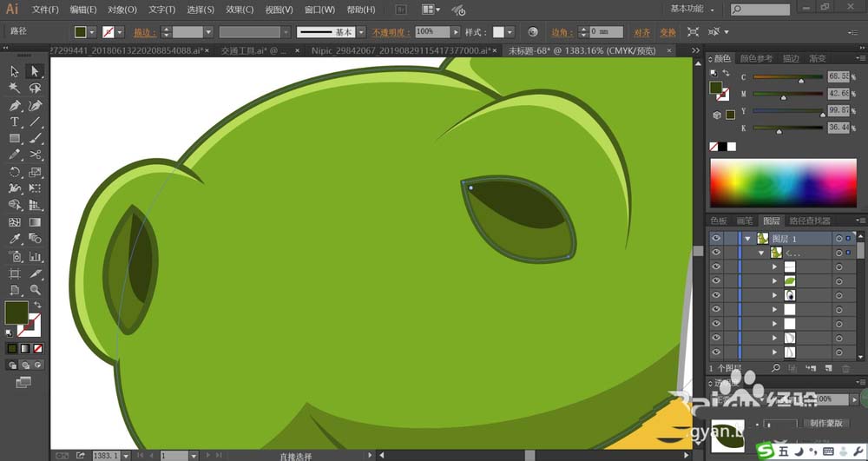
Task: Select the Rectangle tool
Action: click(x=15, y=138)
